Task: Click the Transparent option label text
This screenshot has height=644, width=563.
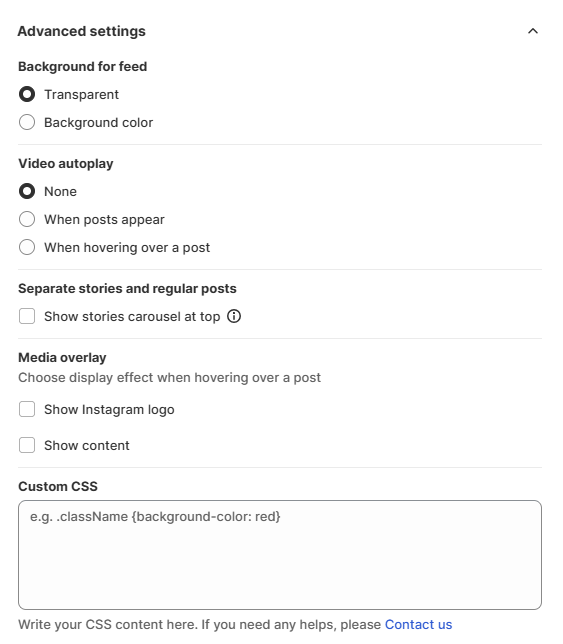Action: (81, 95)
